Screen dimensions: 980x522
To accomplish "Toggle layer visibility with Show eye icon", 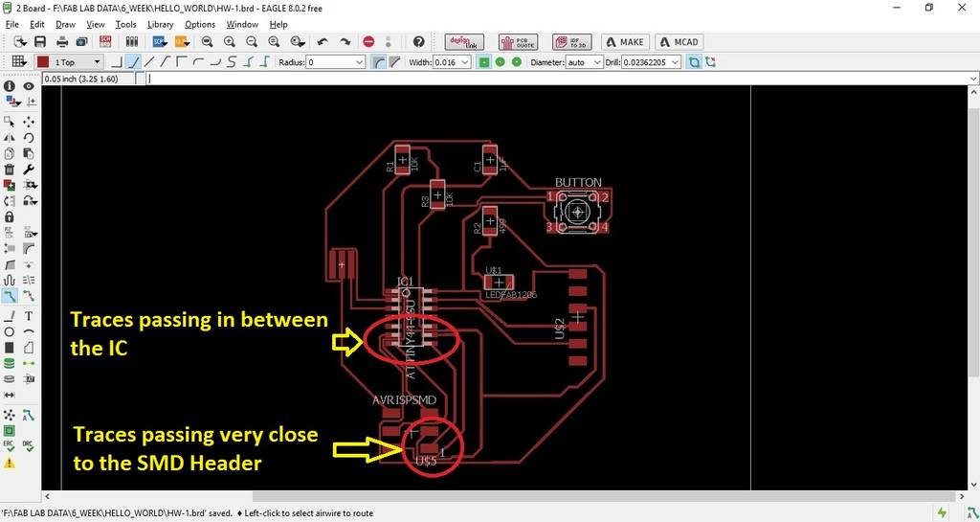I will [x=29, y=86].
